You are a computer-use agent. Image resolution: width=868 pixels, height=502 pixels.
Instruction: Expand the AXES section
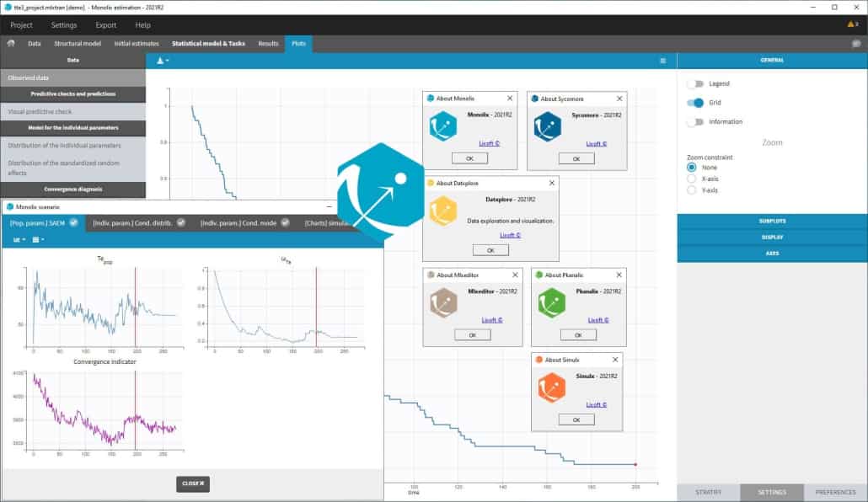772,253
